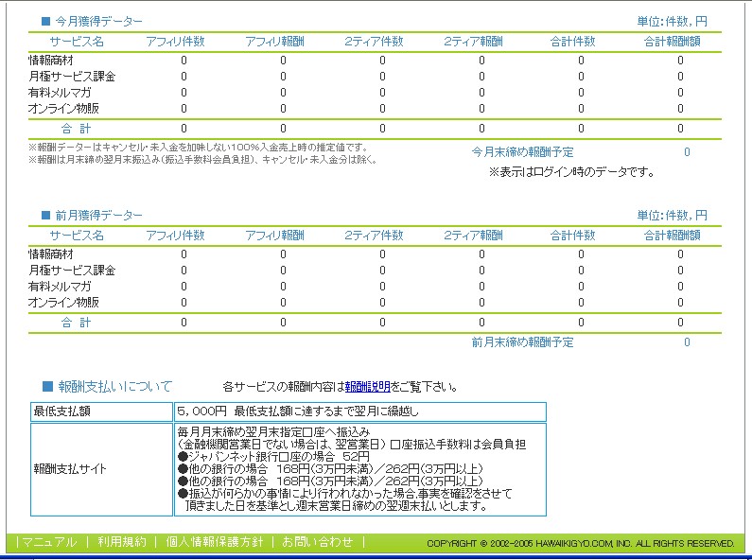Select 情報商材 row in this month's table
752x560 pixels.
pyautogui.click(x=375, y=61)
